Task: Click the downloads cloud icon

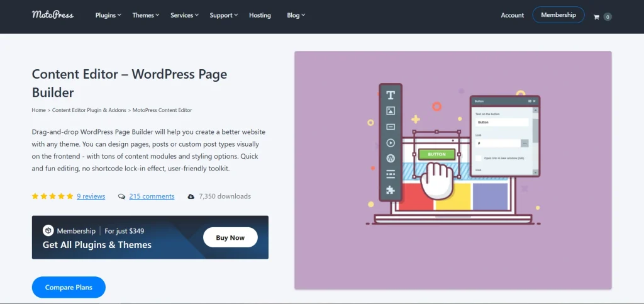Action: coord(191,196)
